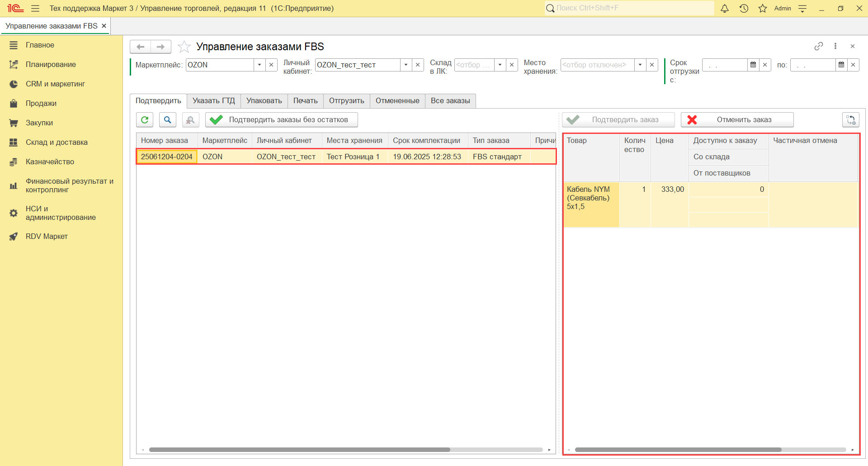Viewport: 868px width, 466px height.
Task: Click the green refresh list icon
Action: pyautogui.click(x=145, y=120)
